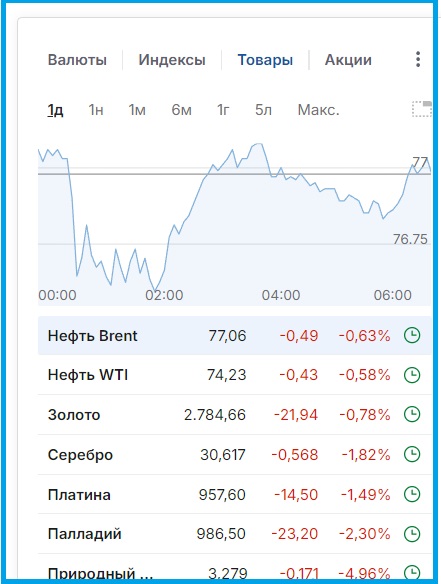Switch to the Валюты tab
This screenshot has height=584, width=441.
point(77,60)
